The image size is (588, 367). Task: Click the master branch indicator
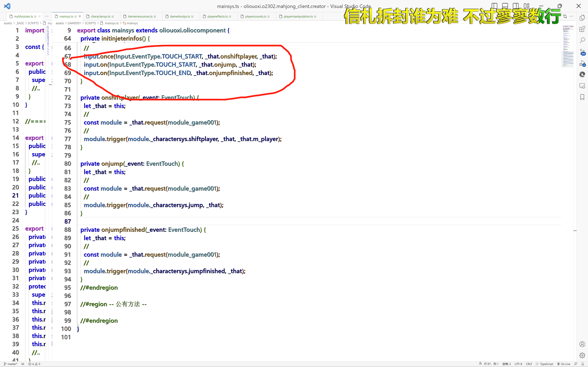point(11,364)
